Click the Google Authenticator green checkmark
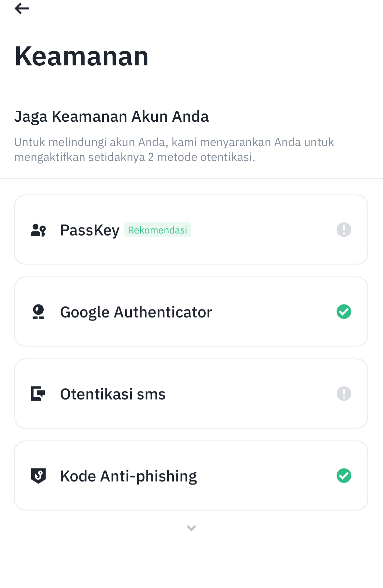Image resolution: width=383 pixels, height=588 pixels. pos(344,312)
